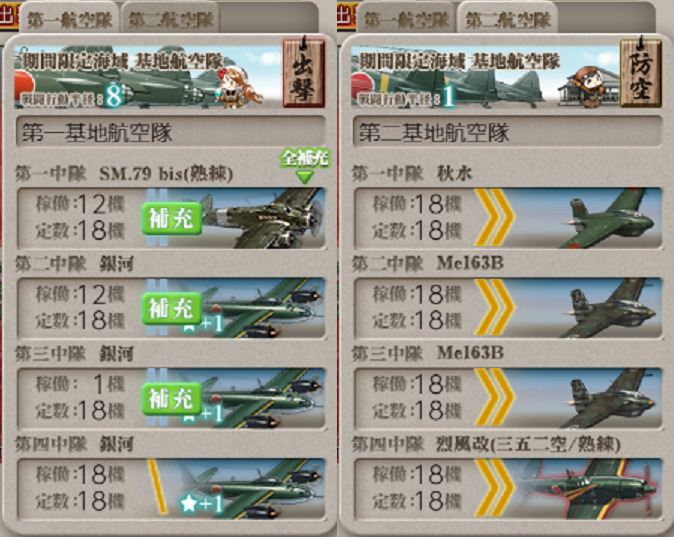Select the SM.79 bis bomber aircraft image
The height and width of the screenshot is (537, 674).
pyautogui.click(x=263, y=218)
